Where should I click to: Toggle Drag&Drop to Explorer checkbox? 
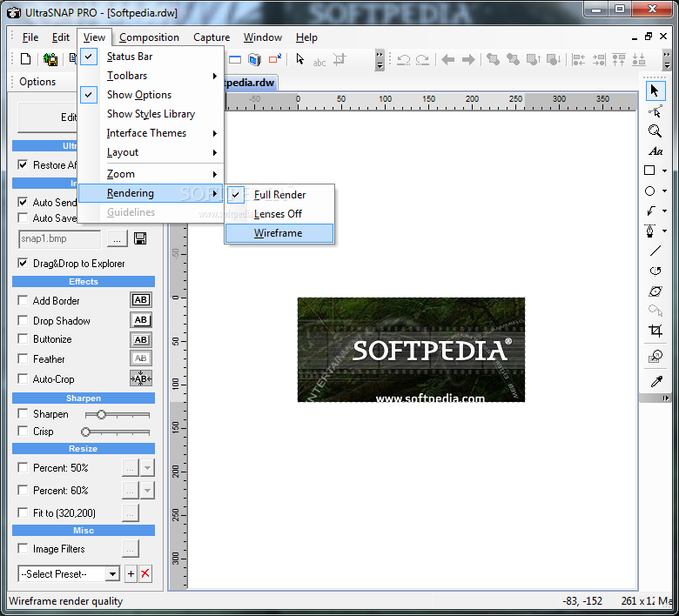(23, 264)
